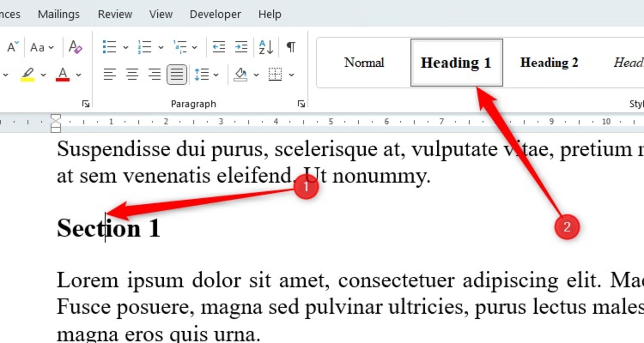The image size is (644, 343).
Task: Click the multilevel list icon
Action: pyautogui.click(x=180, y=47)
